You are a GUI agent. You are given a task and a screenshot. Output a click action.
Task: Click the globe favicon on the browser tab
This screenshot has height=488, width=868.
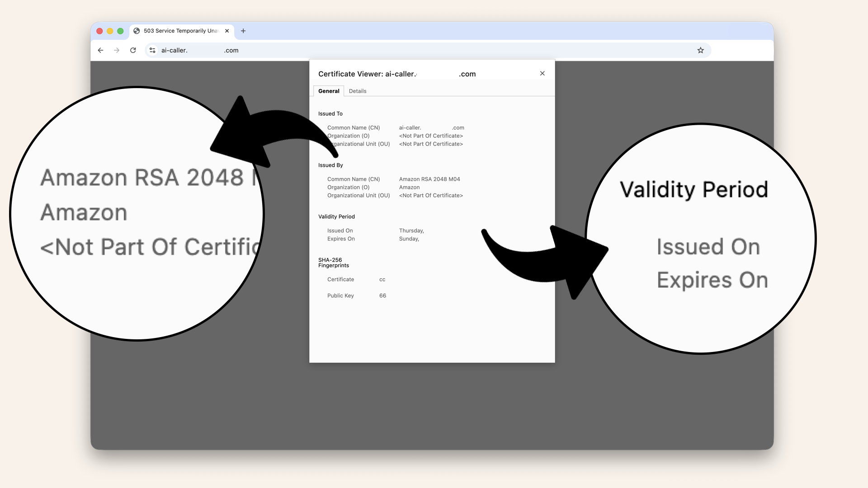click(x=137, y=31)
